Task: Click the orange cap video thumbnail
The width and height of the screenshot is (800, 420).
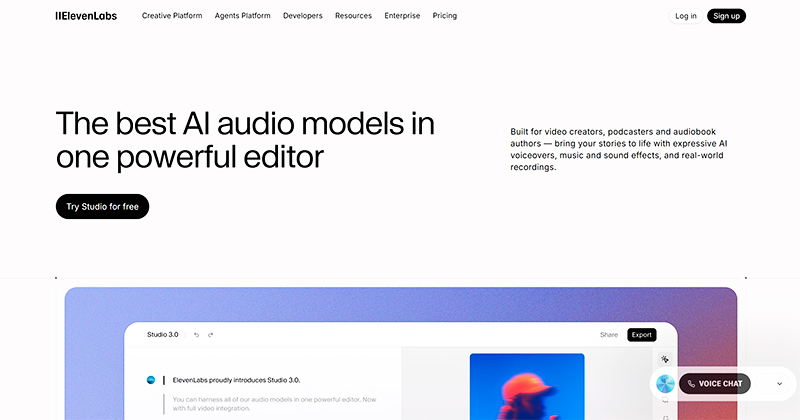Action: pyautogui.click(x=526, y=385)
